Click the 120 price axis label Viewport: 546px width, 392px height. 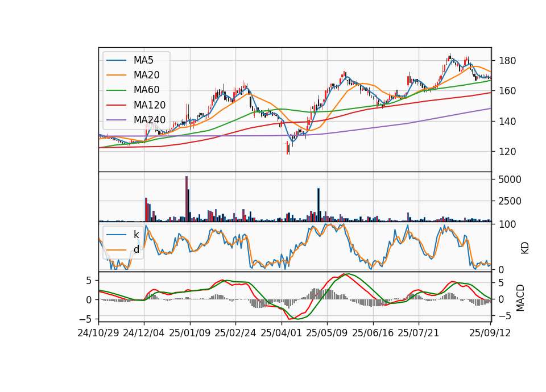[x=507, y=152]
